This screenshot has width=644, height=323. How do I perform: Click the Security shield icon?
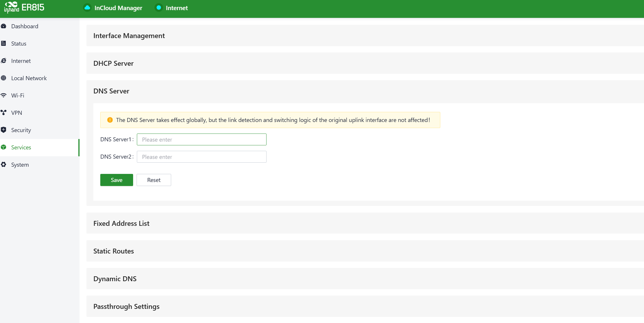pos(4,130)
